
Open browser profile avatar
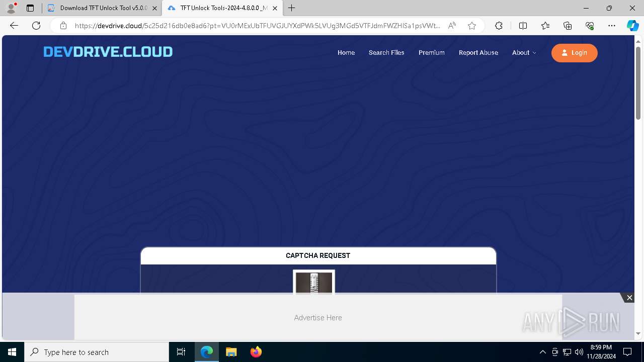click(x=11, y=8)
